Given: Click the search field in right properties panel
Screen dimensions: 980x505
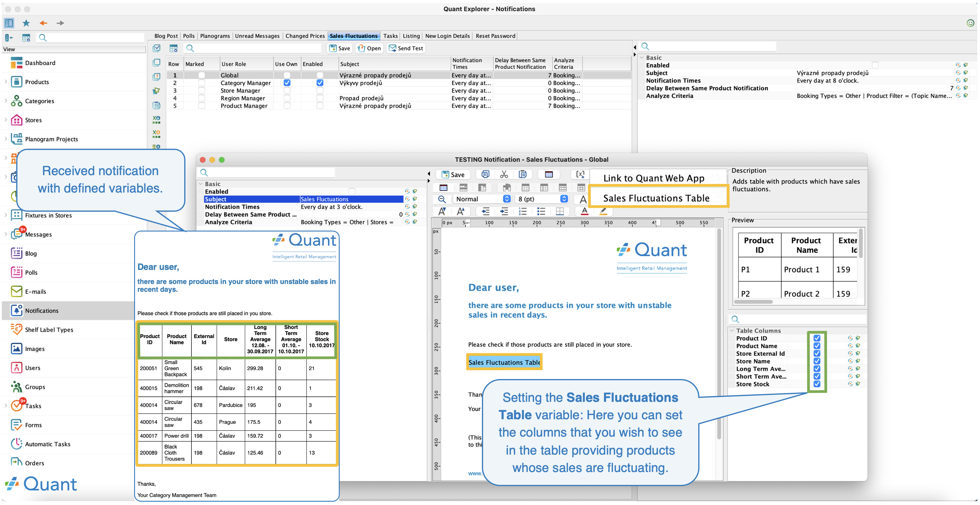Looking at the screenshot, I should click(708, 46).
